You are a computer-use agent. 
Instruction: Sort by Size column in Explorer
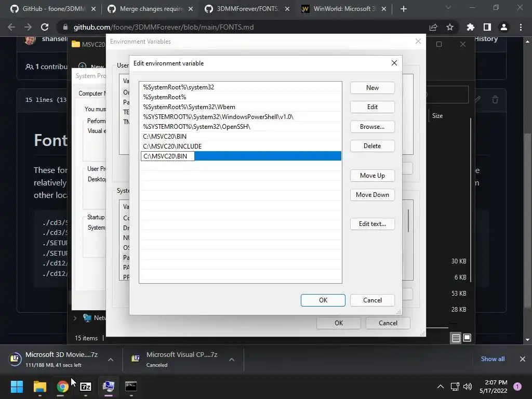coord(437,116)
